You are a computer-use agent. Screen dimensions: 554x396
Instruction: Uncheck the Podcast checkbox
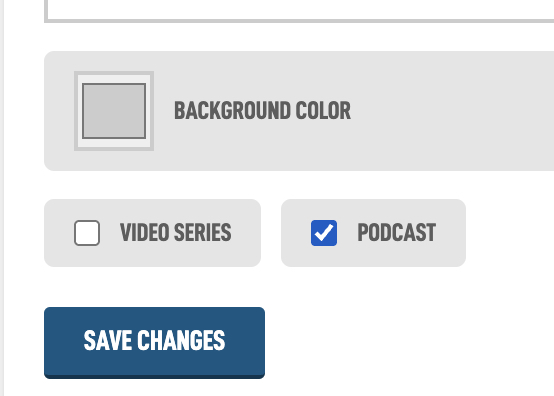324,233
